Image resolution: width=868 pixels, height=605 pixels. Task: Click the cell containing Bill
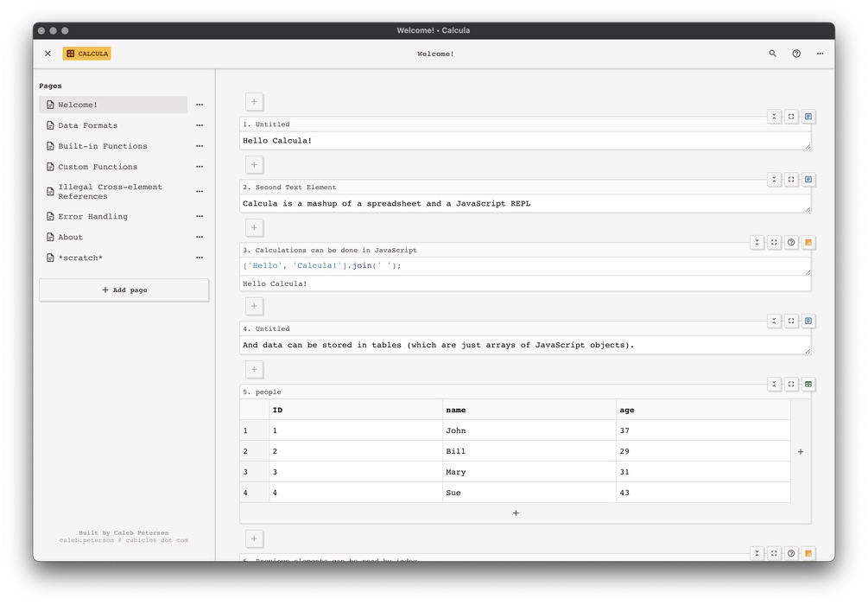point(529,451)
